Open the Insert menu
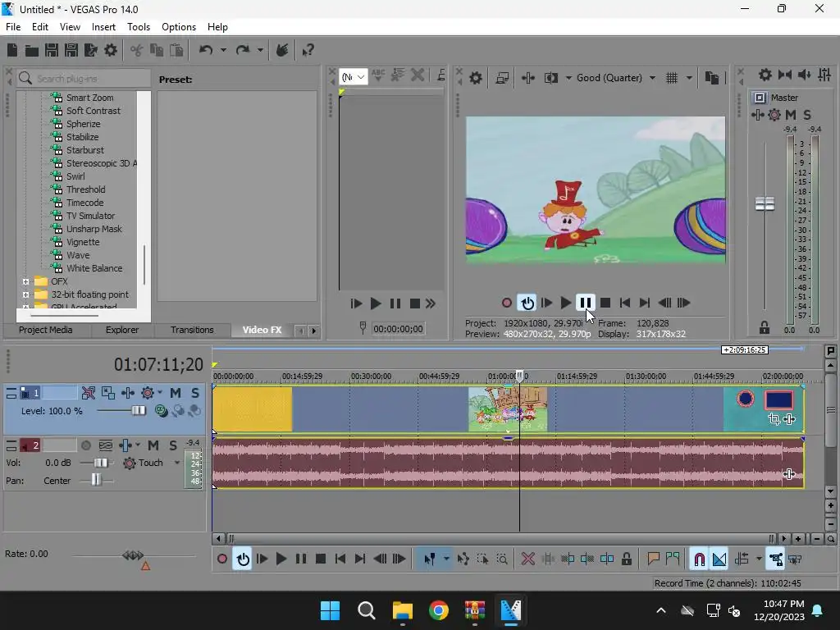The width and height of the screenshot is (840, 630). coord(103,27)
